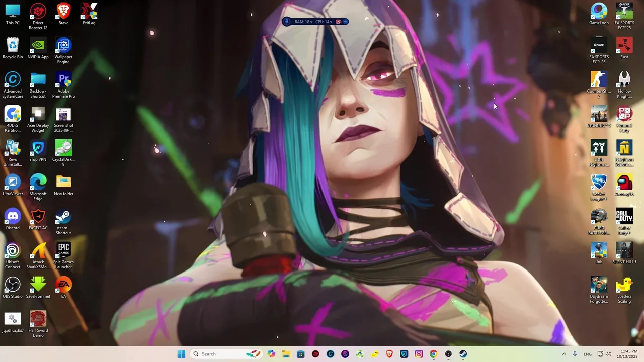Select the Pummel Party icon
The width and height of the screenshot is (644, 362).
pos(624,119)
